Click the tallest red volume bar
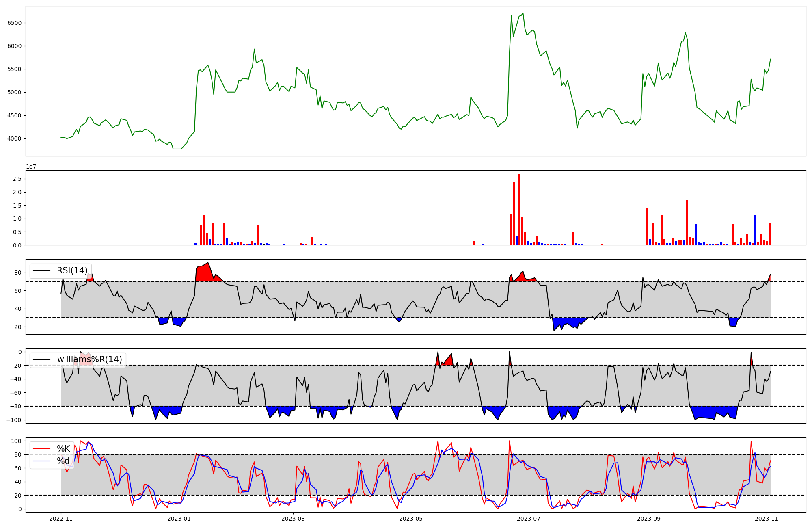The image size is (812, 528). tap(519, 209)
